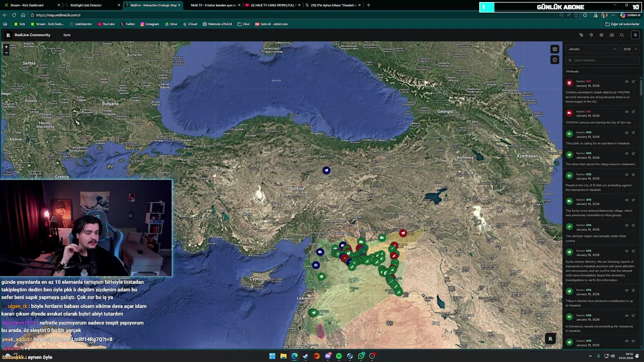Screen dimensions: 644x362
Task: Click 'The Syrian army entered Mahmudlu village' entry text
Action: tap(599, 213)
